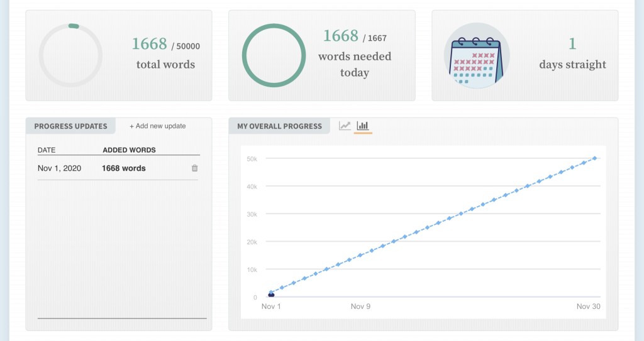Click the Nov 9 label on chart axis

[x=360, y=306]
